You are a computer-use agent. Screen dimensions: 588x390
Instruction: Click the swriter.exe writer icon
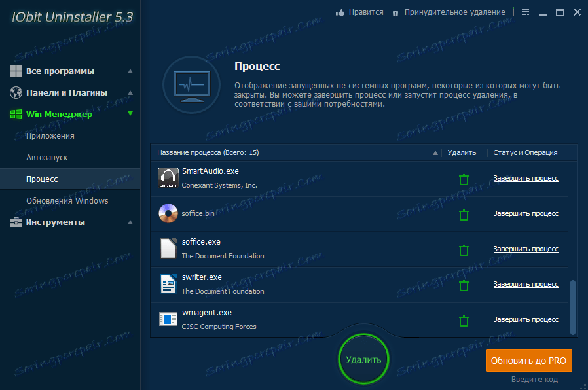[x=168, y=283]
